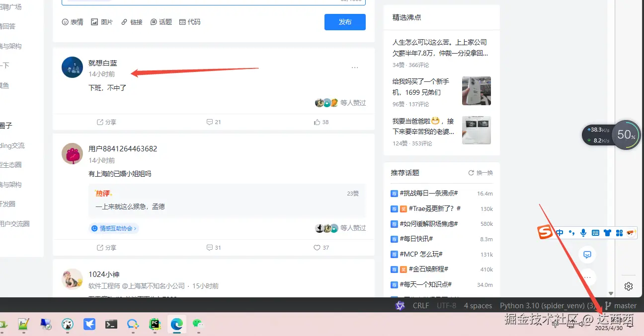The image size is (644, 336).
Task: Open the Sogou on-screen keyboard icon
Action: 595,232
